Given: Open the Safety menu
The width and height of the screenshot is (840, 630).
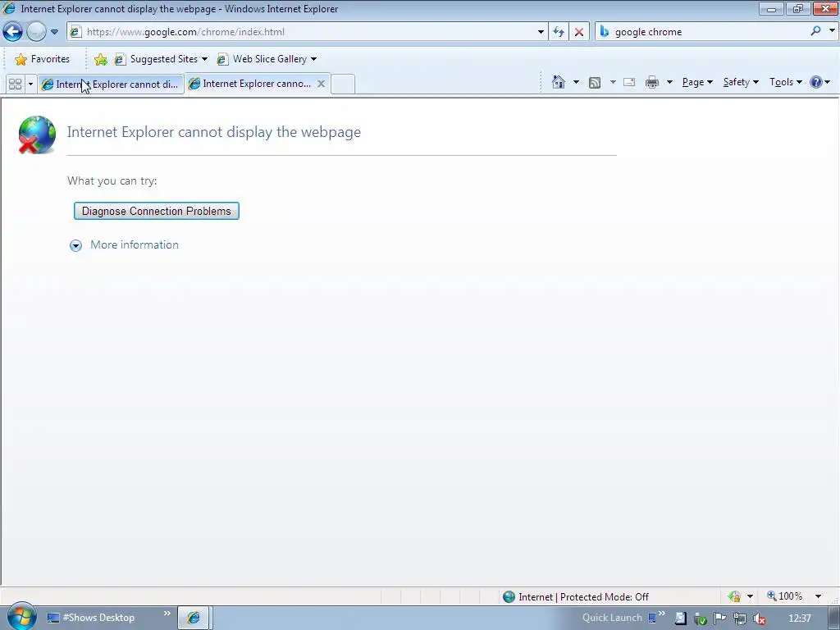Looking at the screenshot, I should (x=741, y=82).
